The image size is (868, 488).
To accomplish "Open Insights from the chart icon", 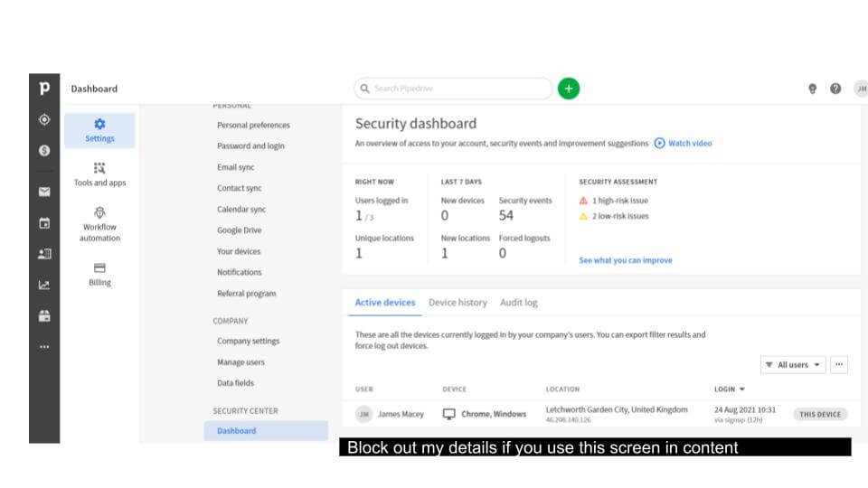I will 44,285.
